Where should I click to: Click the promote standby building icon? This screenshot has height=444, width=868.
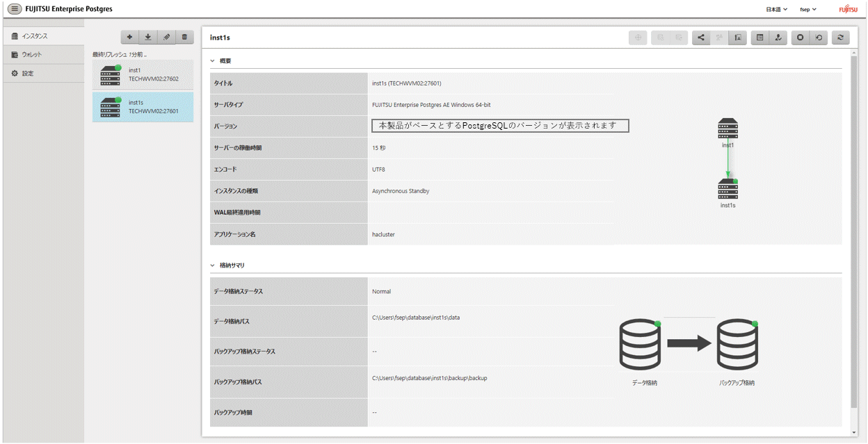(x=738, y=38)
